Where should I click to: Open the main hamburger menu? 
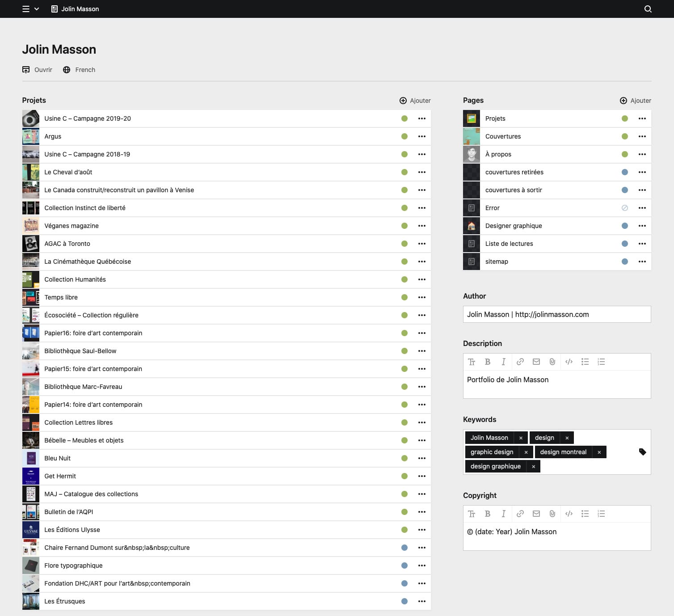pyautogui.click(x=25, y=8)
